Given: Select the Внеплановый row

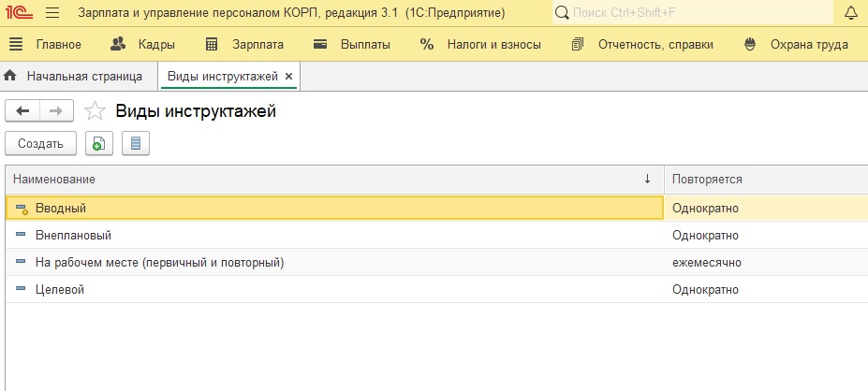Looking at the screenshot, I should pyautogui.click(x=436, y=236).
